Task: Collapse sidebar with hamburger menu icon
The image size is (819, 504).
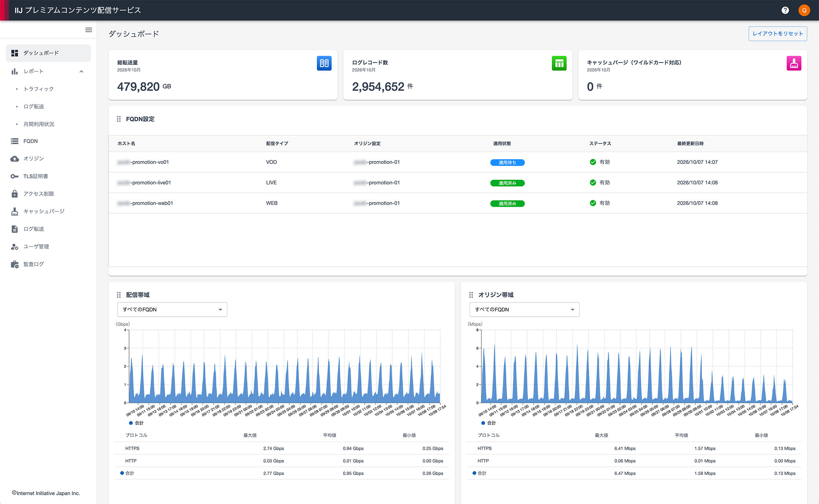Action: 89,30
